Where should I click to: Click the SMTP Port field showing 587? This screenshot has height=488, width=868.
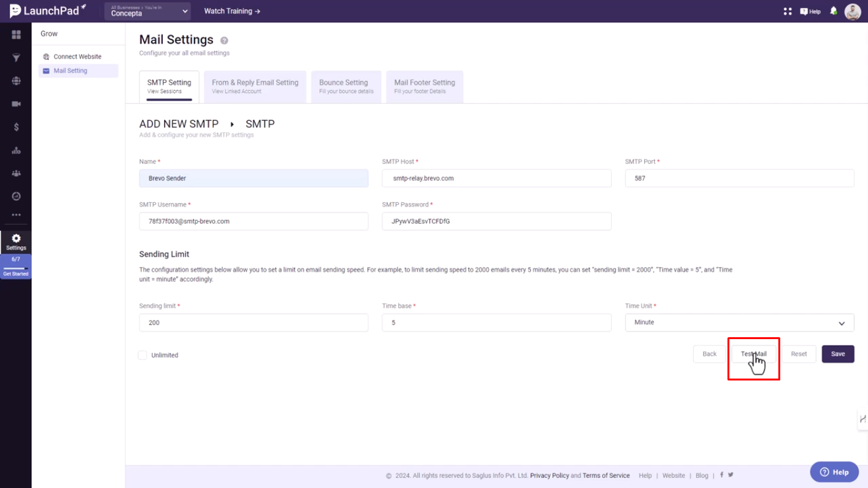(740, 178)
